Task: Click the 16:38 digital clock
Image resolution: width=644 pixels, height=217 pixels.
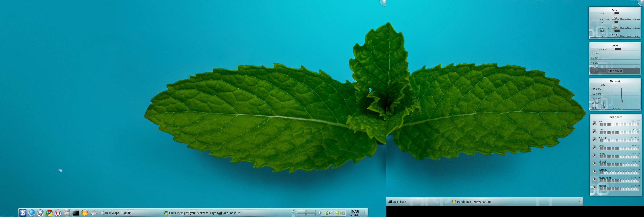Action: coord(355,212)
